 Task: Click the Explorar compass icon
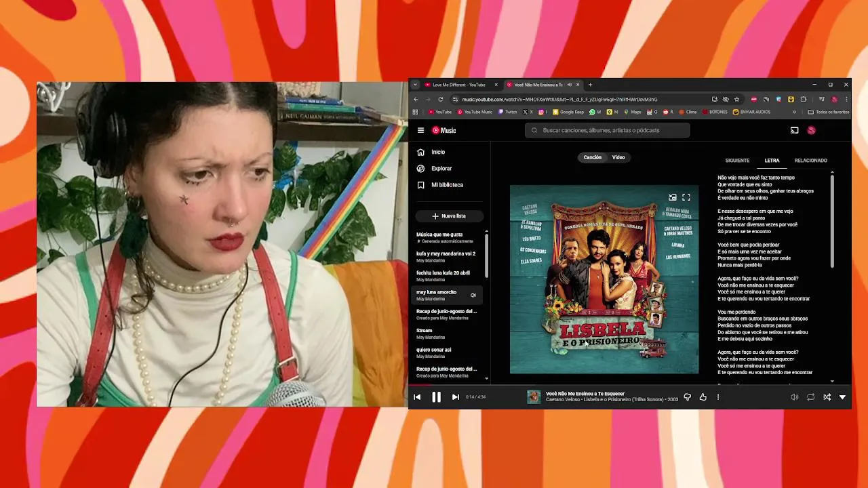tap(420, 168)
